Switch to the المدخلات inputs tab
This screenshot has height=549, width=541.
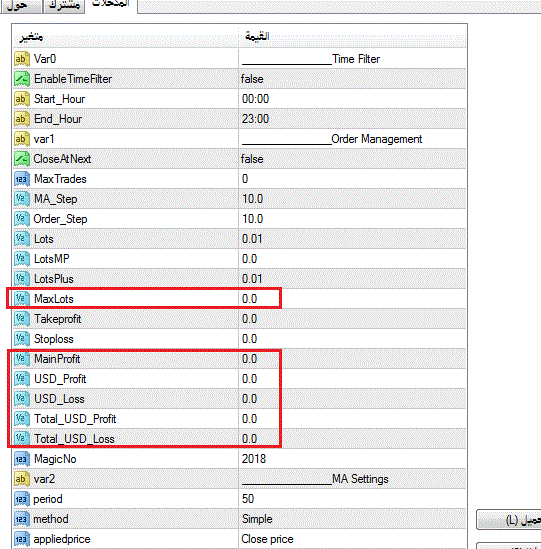111,5
